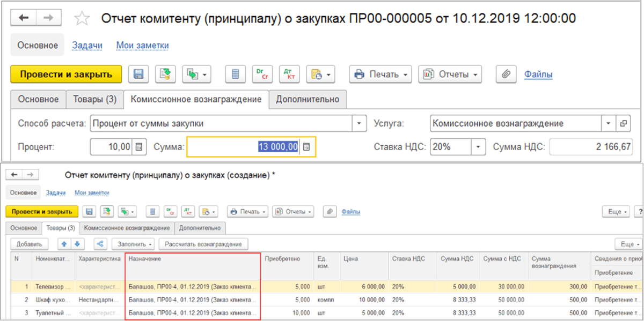Open Печать menu in lower window
This screenshot has width=644, height=321.
pos(247,212)
